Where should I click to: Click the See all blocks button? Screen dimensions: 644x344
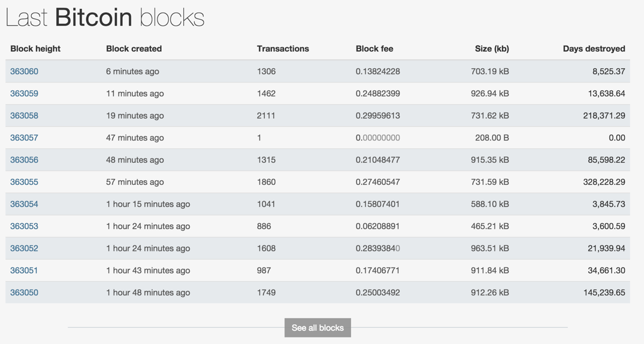(318, 328)
